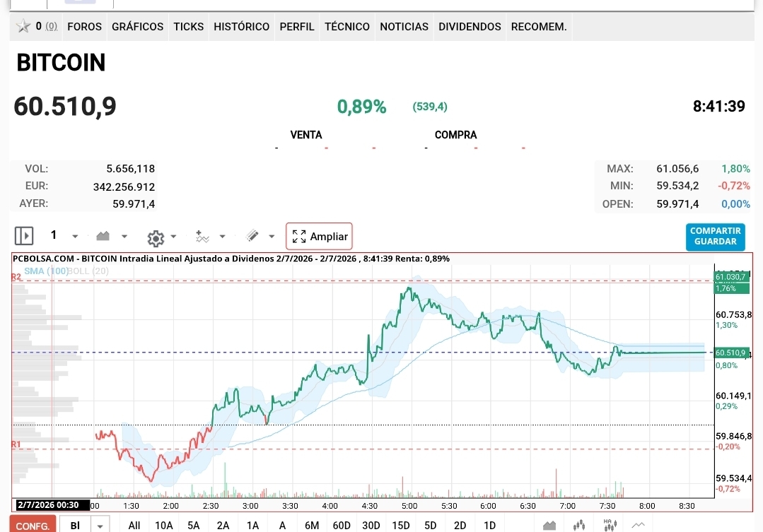The width and height of the screenshot is (763, 532).
Task: Select the 2D time range
Action: point(460,526)
